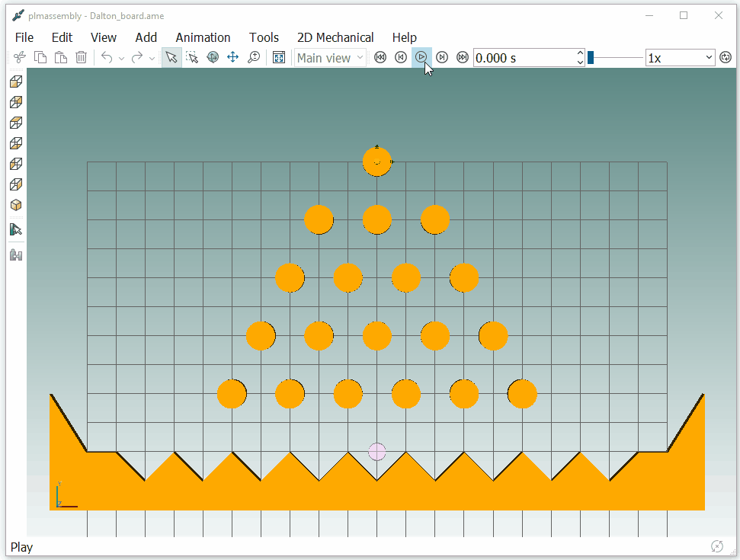Viewport: 740px width, 560px height.
Task: Select the arrow selection tool
Action: (x=171, y=57)
